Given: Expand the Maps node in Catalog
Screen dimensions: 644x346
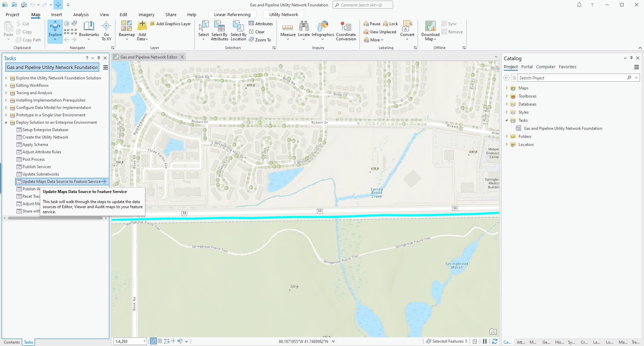Looking at the screenshot, I should [x=507, y=88].
